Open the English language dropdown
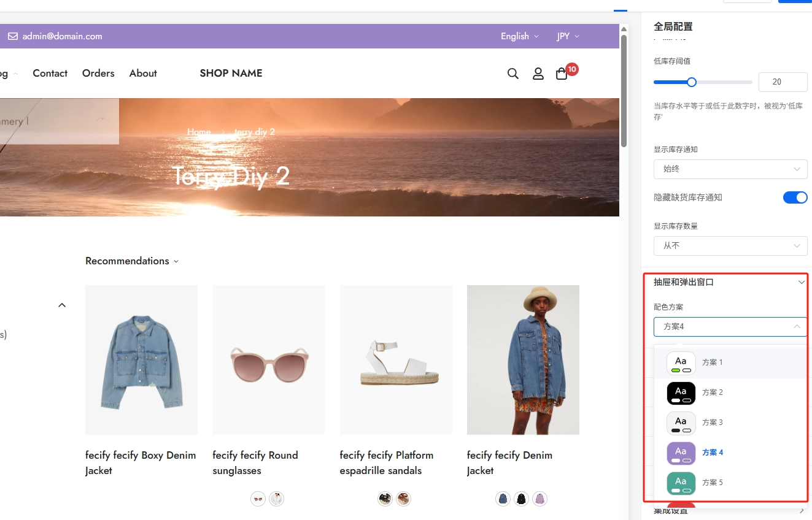This screenshot has width=812, height=520. (x=519, y=36)
